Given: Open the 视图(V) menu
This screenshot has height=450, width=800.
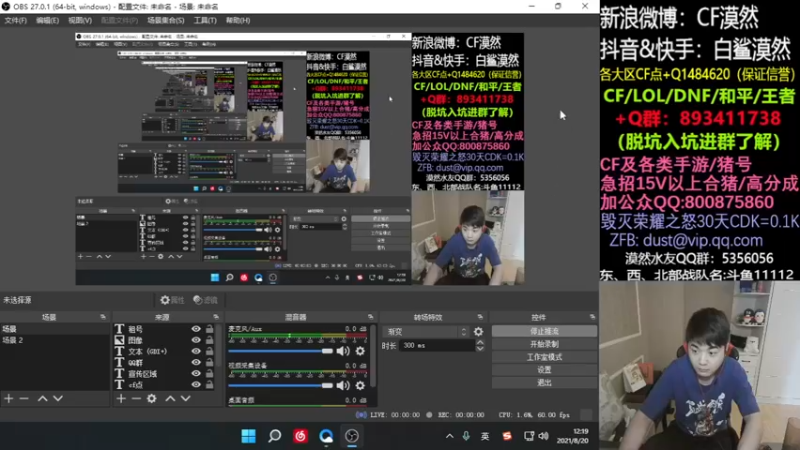Looking at the screenshot, I should (80, 20).
